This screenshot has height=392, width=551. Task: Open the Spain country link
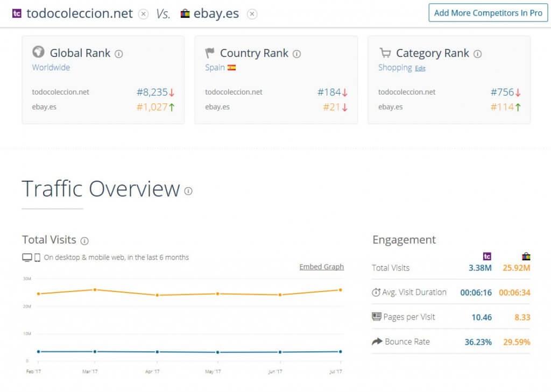pos(215,67)
